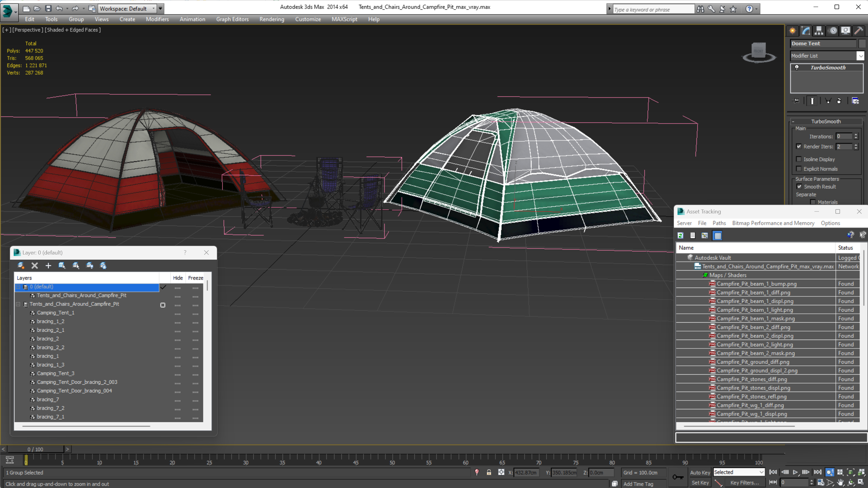Toggle Freeze for Camping_Tent_3 layer row

point(195,375)
